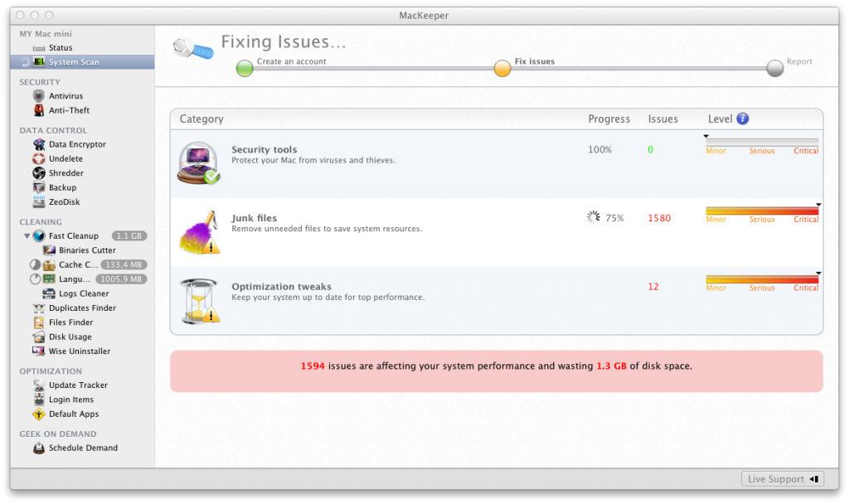Open Anti-Theft in the sidebar

tap(69, 110)
